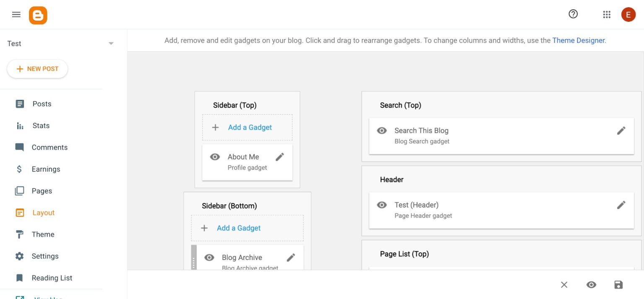
Task: Edit the Search This Blog gadget
Action: coord(621,130)
